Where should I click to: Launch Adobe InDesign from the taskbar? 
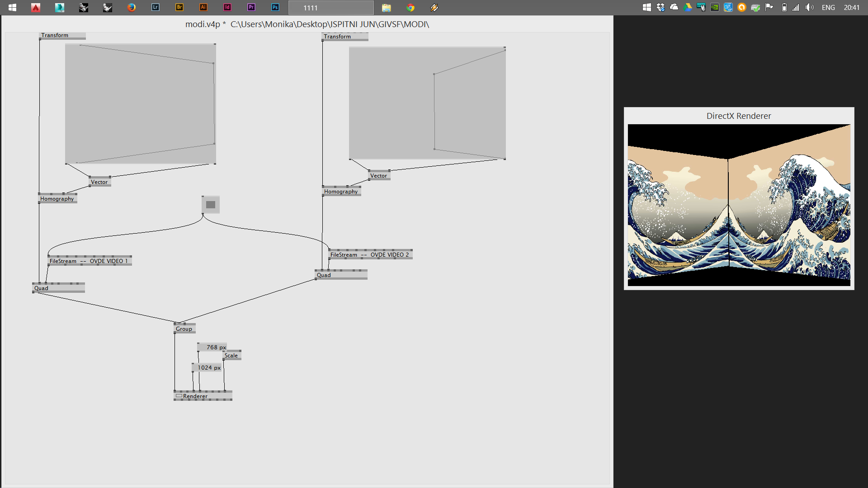[227, 7]
